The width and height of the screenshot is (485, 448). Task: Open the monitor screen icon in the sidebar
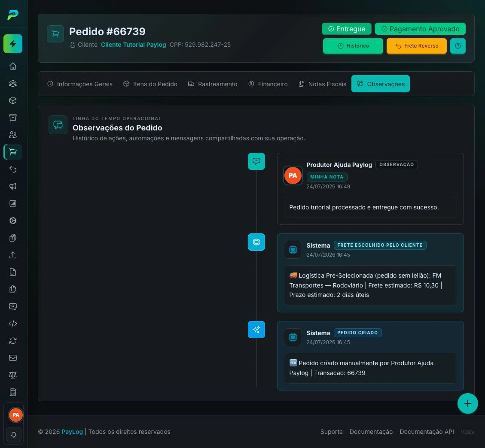tap(13, 306)
